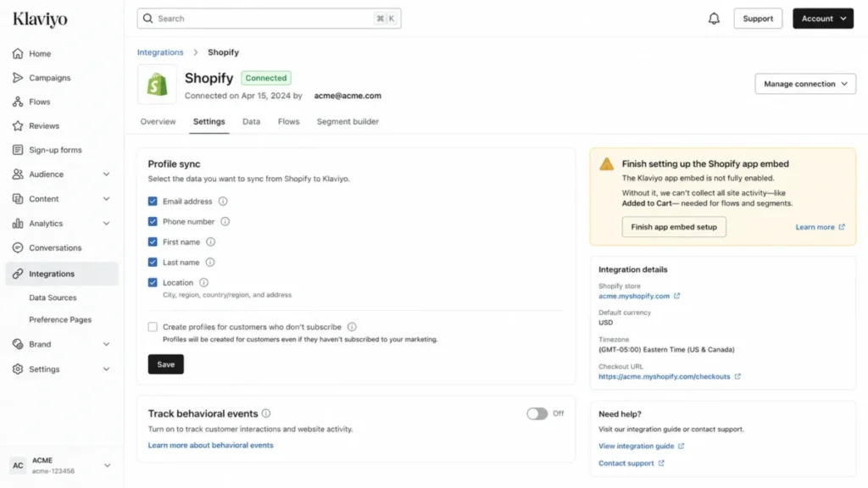
Task: Click the search magnifier icon
Action: point(147,19)
